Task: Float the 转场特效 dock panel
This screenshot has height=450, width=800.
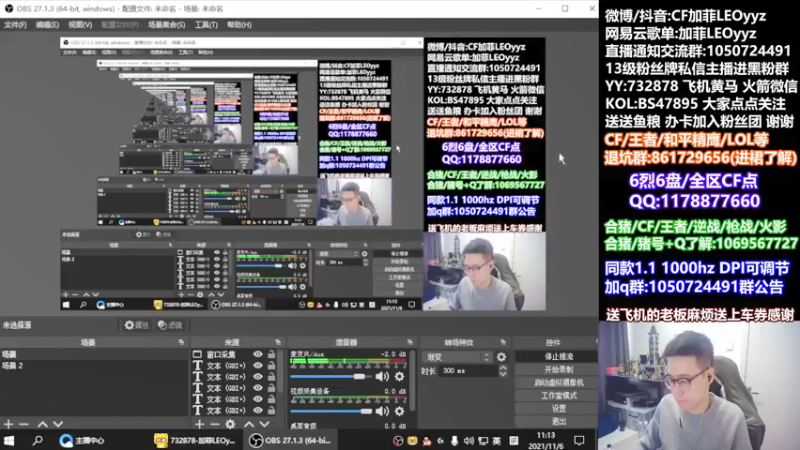Action: point(503,342)
